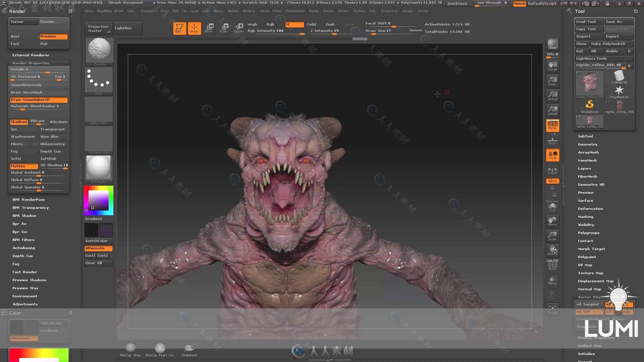The height and width of the screenshot is (362, 644).
Task: Select the Cylinder3D tool
Action: click(619, 77)
